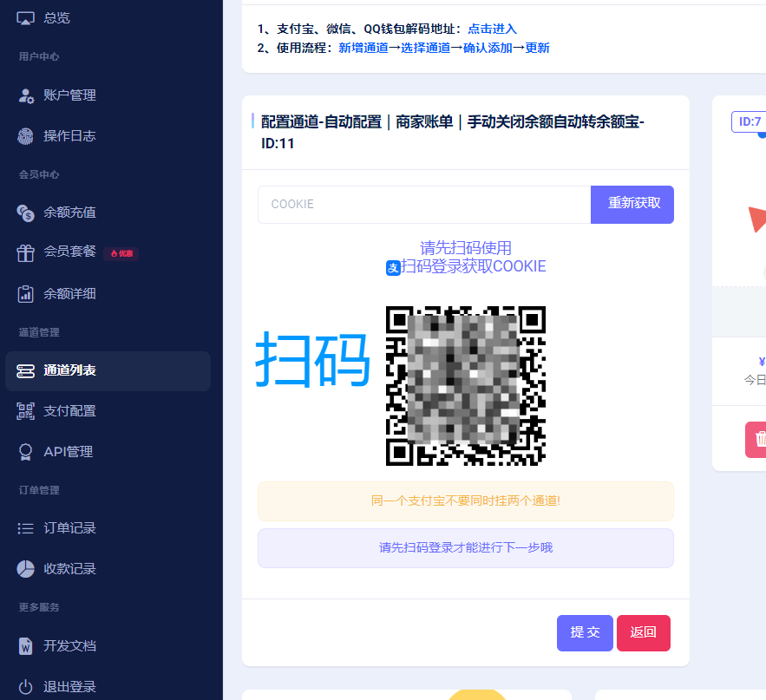Open 余额详细 menu item
This screenshot has height=700, width=766.
(x=69, y=293)
